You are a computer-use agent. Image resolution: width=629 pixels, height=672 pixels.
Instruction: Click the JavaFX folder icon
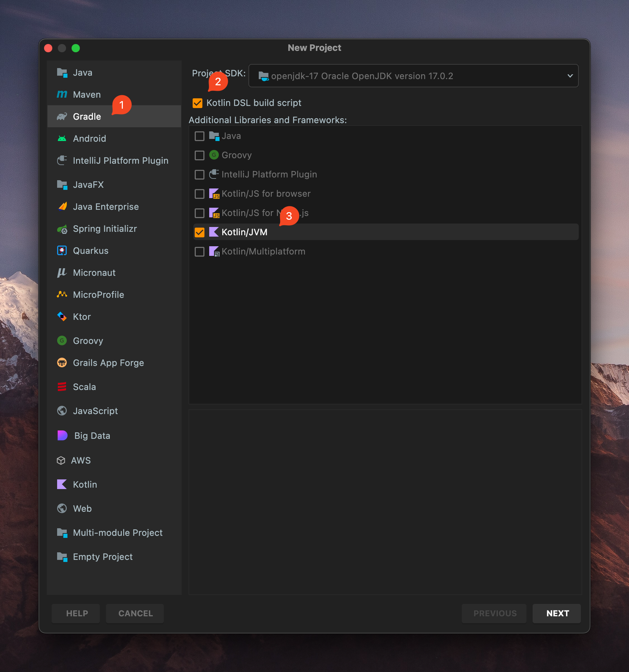coord(62,185)
